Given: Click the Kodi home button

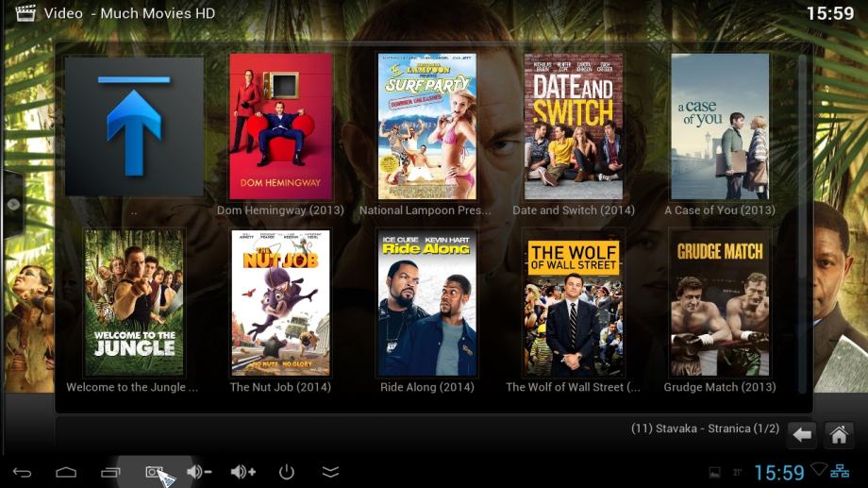Looking at the screenshot, I should pos(839,435).
